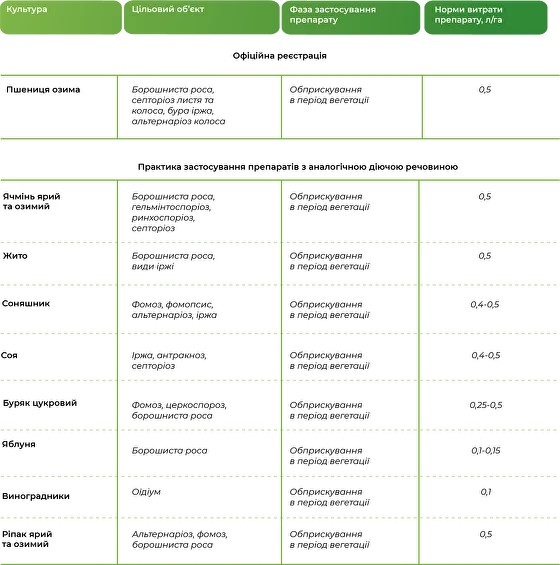The height and width of the screenshot is (565, 560).
Task: Select the 'Пшениця озима' crop cell
Action: (43, 90)
